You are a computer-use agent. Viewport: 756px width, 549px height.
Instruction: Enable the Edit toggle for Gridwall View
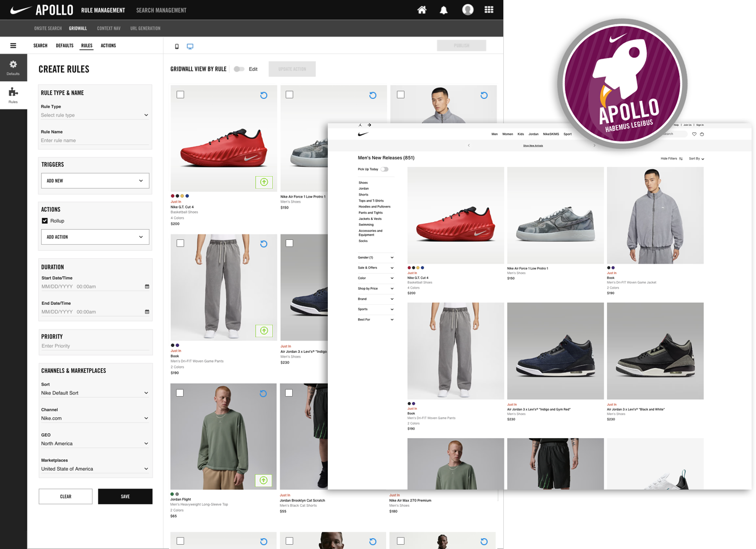coord(238,69)
